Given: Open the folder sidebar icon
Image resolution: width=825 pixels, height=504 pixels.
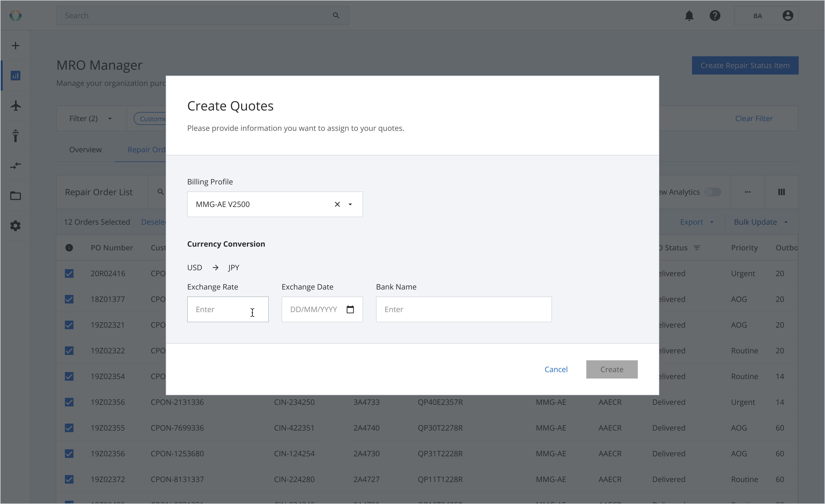Looking at the screenshot, I should click(x=15, y=195).
